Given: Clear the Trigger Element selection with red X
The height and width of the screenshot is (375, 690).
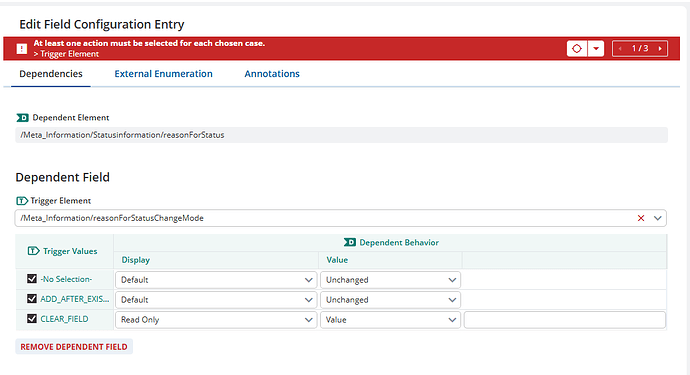Looking at the screenshot, I should (x=641, y=218).
